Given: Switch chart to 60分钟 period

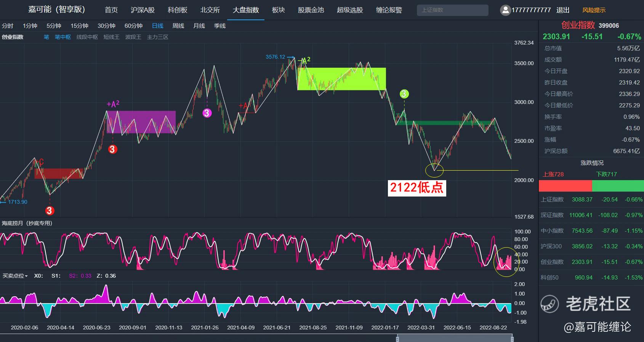Looking at the screenshot, I should coord(133,26).
